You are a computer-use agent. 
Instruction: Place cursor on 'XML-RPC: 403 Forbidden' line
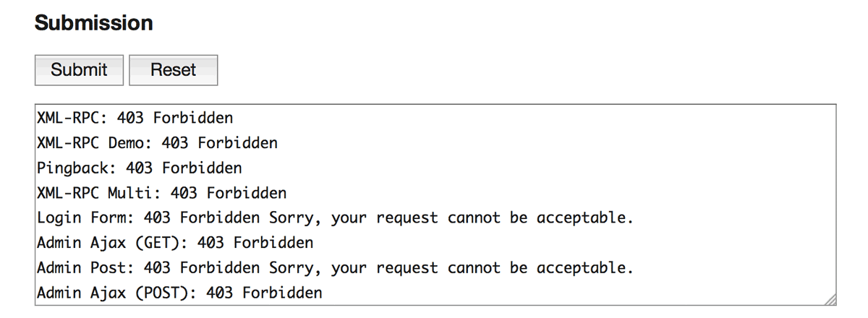135,118
